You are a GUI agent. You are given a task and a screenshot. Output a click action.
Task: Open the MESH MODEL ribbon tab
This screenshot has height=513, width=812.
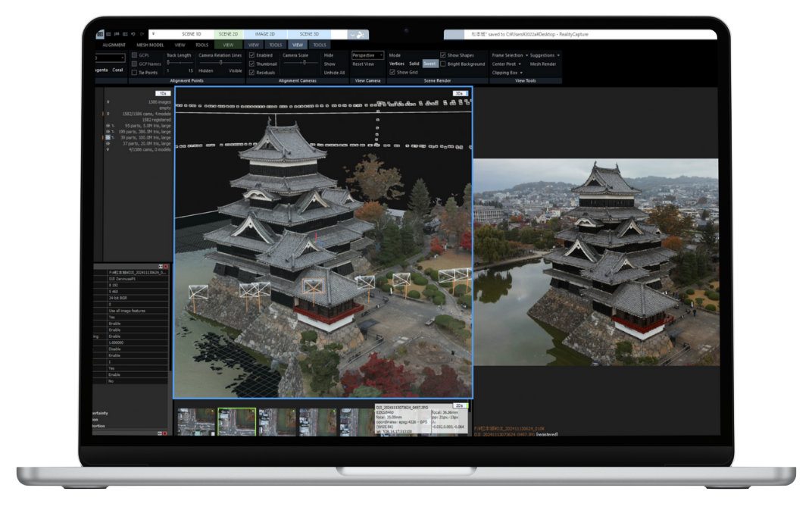[150, 45]
